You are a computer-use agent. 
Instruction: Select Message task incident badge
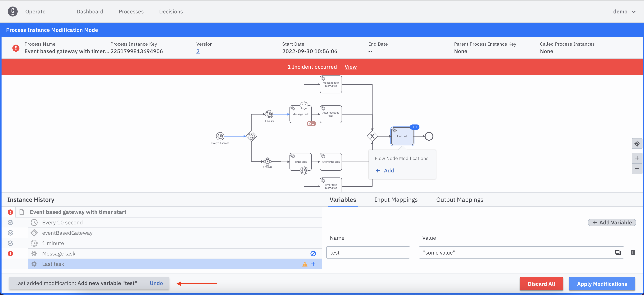click(311, 124)
